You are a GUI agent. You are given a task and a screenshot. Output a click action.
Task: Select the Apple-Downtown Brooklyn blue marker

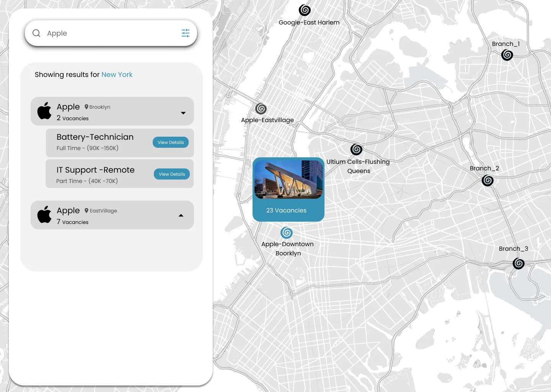287,233
